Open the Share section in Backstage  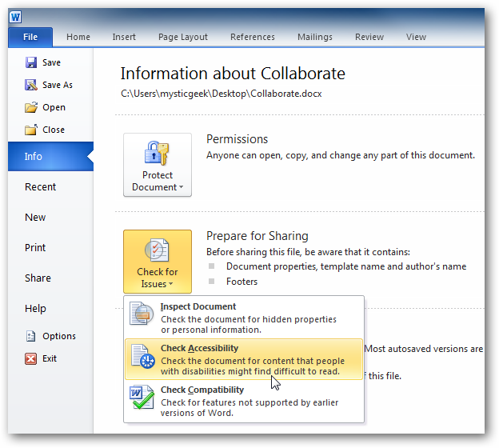pyautogui.click(x=38, y=278)
